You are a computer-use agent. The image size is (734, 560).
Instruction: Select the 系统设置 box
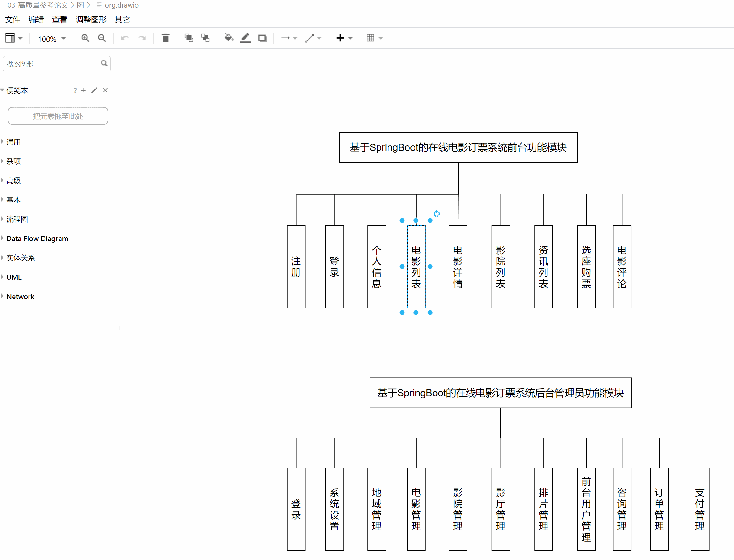[x=334, y=509]
